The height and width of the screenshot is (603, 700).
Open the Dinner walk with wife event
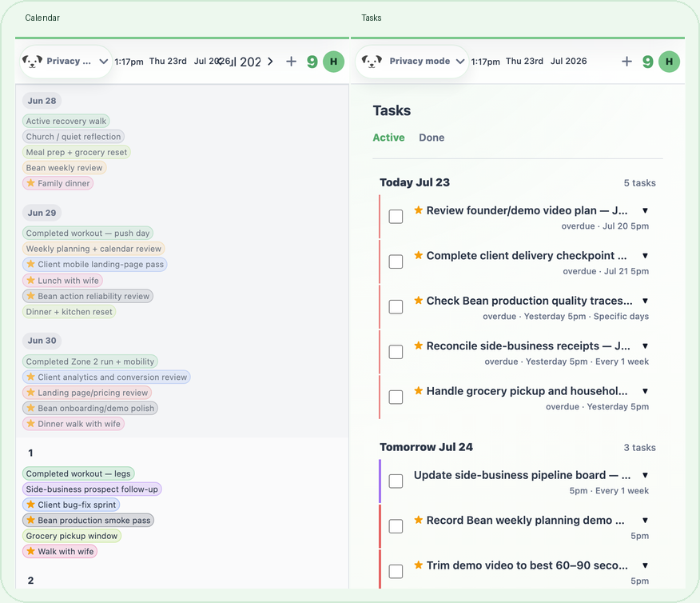(74, 424)
